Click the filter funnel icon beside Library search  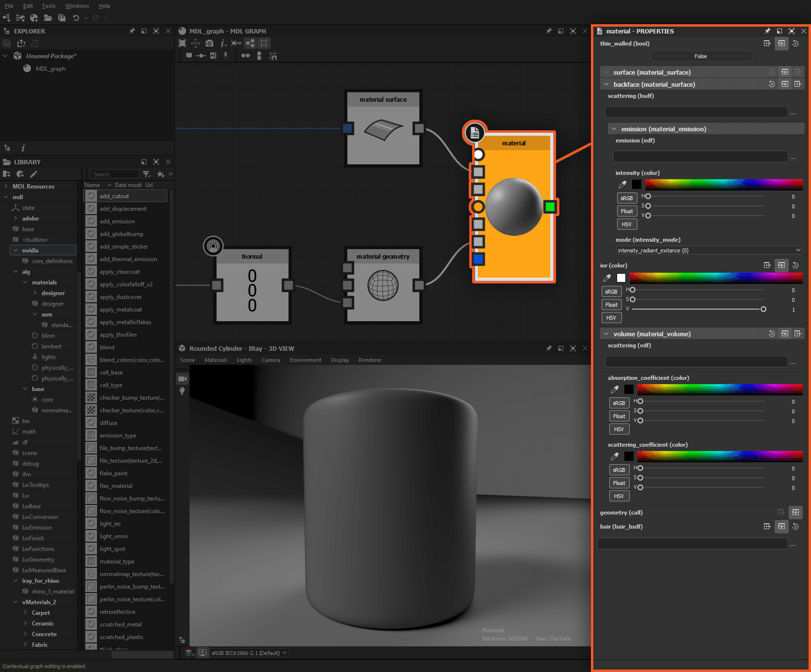coord(146,174)
